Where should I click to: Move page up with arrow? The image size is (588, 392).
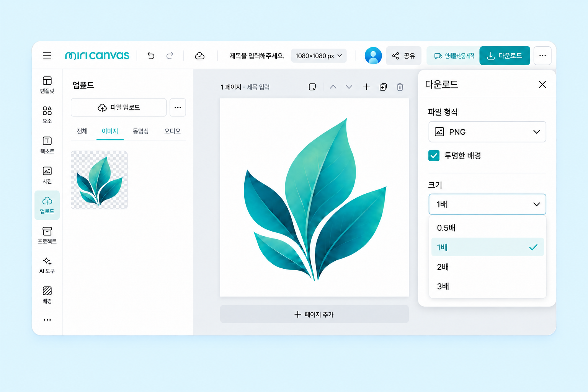333,87
